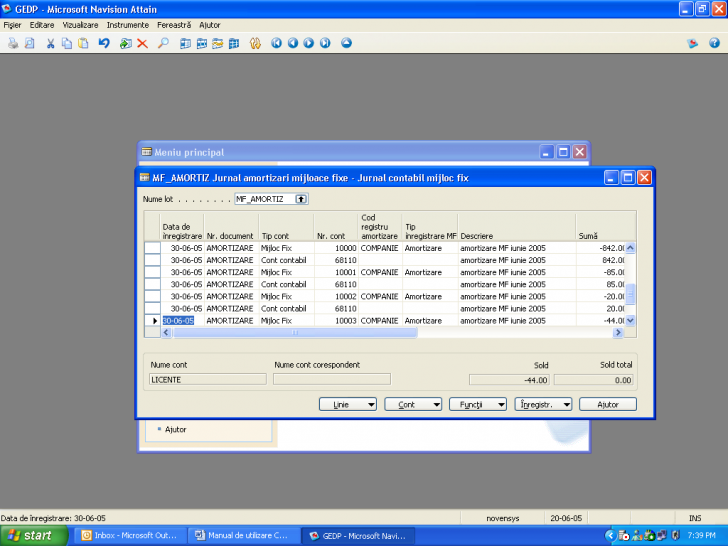
Task: Open the Instrumente menu
Action: (x=128, y=25)
